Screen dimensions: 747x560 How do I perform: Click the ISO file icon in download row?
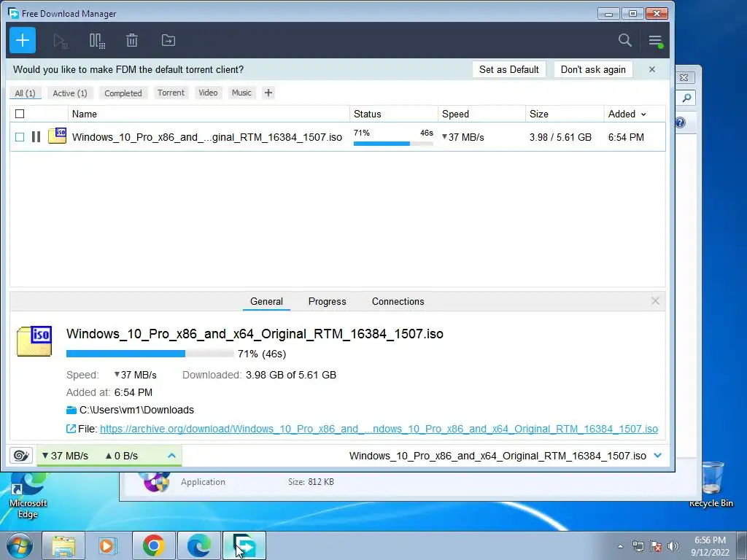[x=57, y=136]
